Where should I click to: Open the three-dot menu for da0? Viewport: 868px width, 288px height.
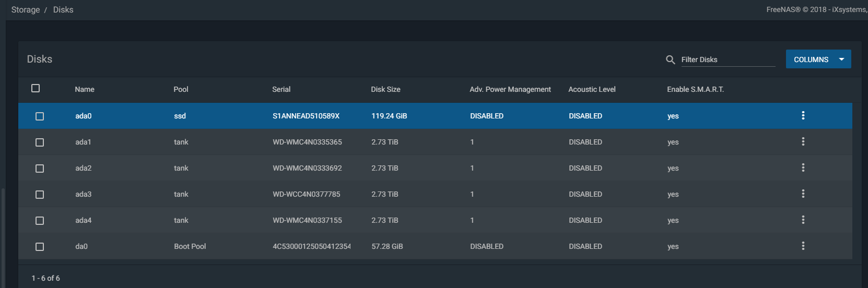point(803,246)
